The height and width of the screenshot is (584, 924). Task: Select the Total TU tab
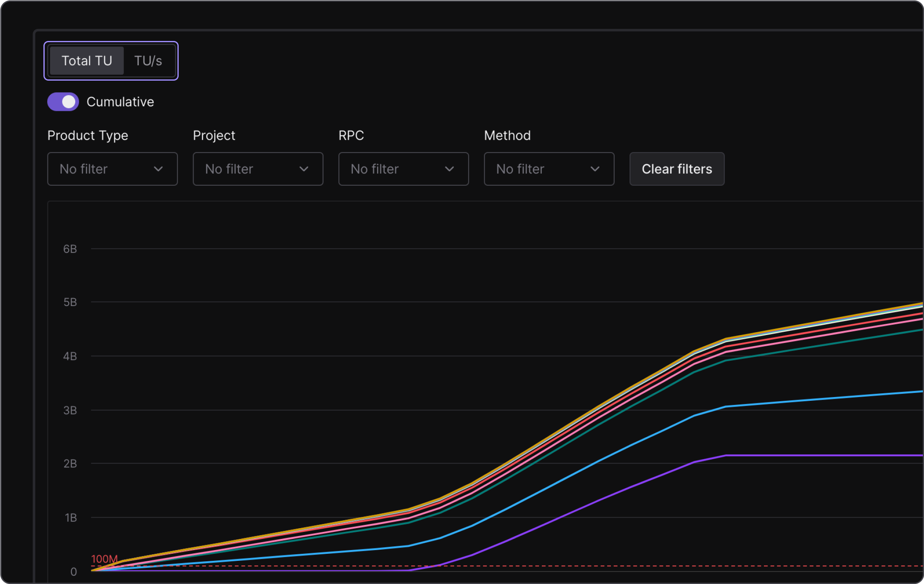click(x=87, y=60)
